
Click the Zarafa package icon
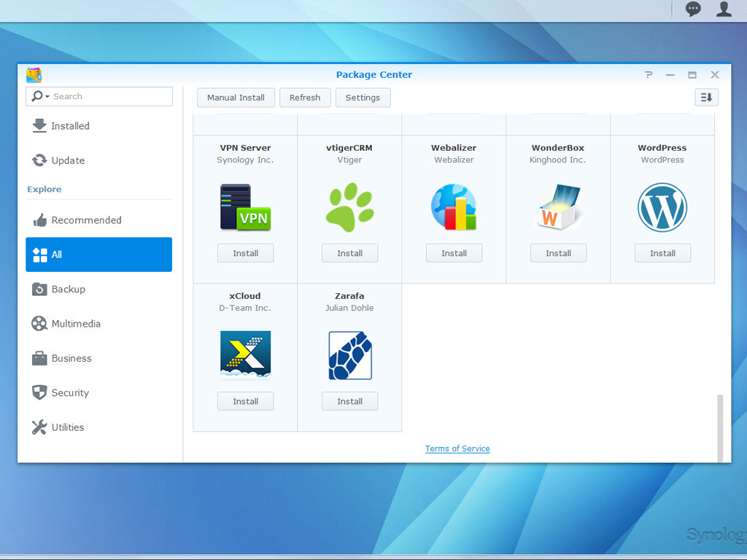pos(350,355)
